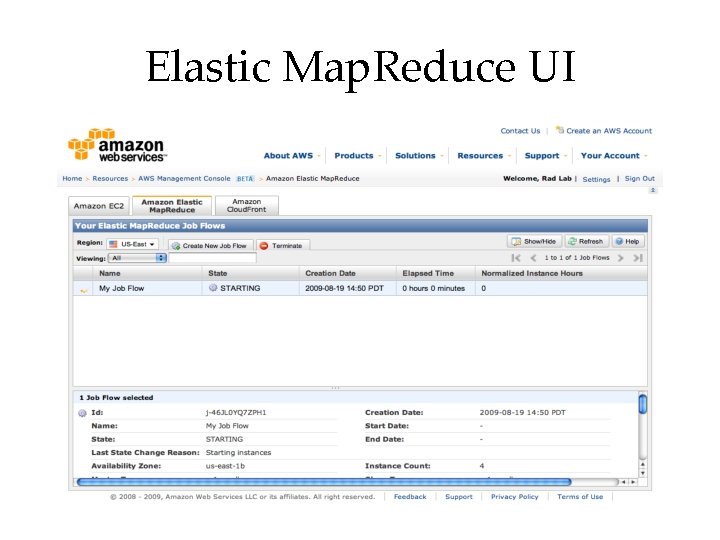The image size is (720, 540).
Task: Click the Create New Job Flow button
Action: (x=210, y=246)
